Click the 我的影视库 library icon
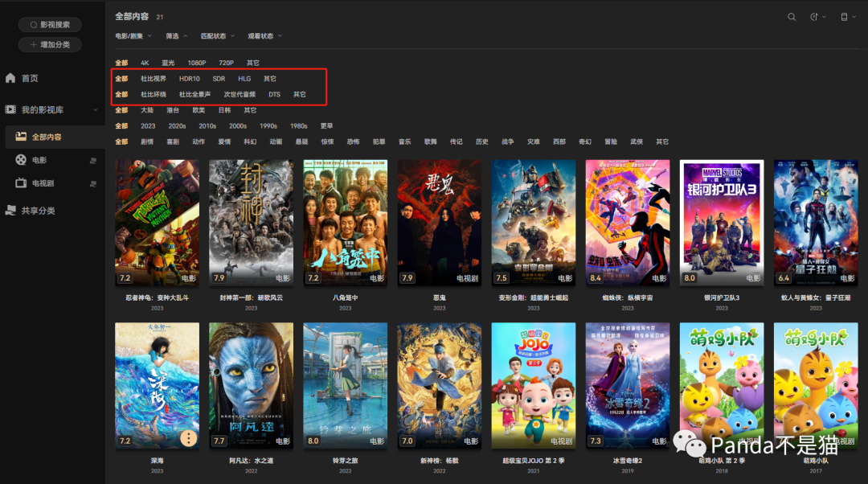The image size is (868, 484). 10,109
